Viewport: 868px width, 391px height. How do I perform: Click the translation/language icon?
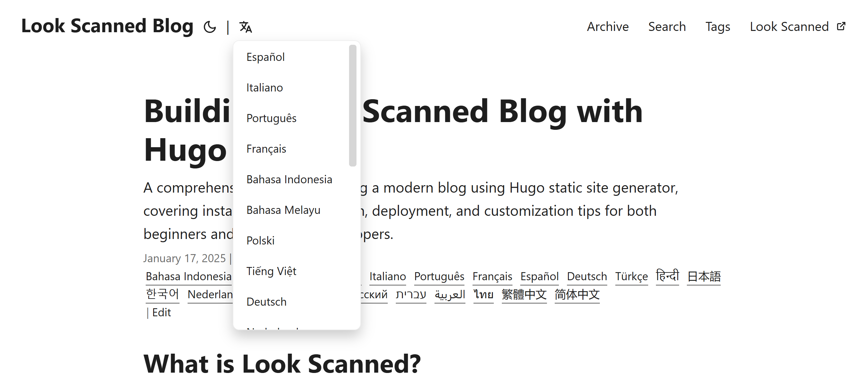[246, 26]
